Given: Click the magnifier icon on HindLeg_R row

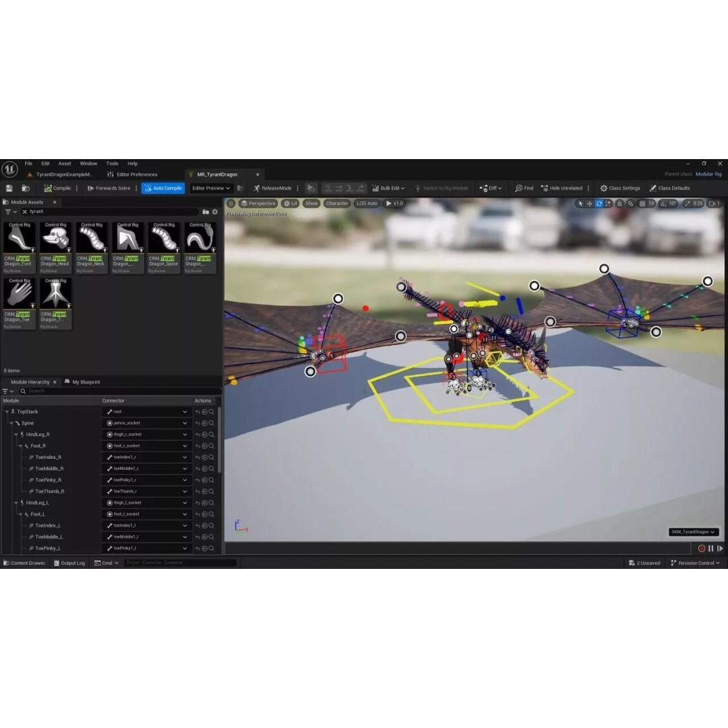Looking at the screenshot, I should coord(211,435).
